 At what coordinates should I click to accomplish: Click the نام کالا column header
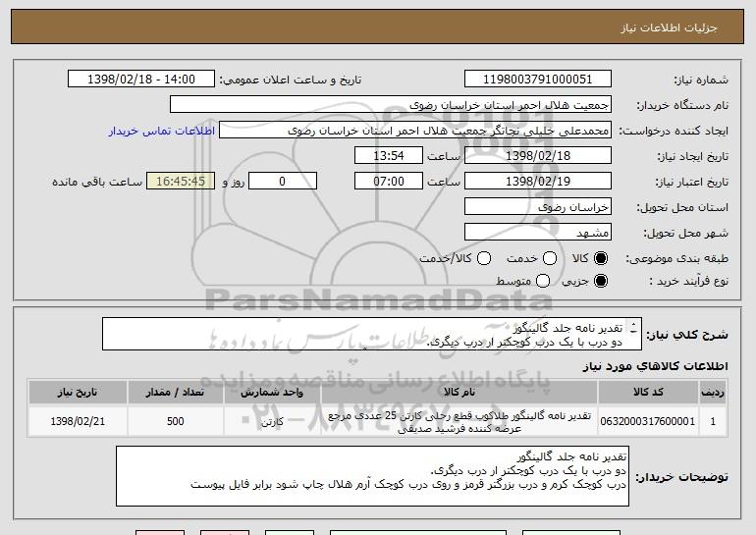[459, 393]
